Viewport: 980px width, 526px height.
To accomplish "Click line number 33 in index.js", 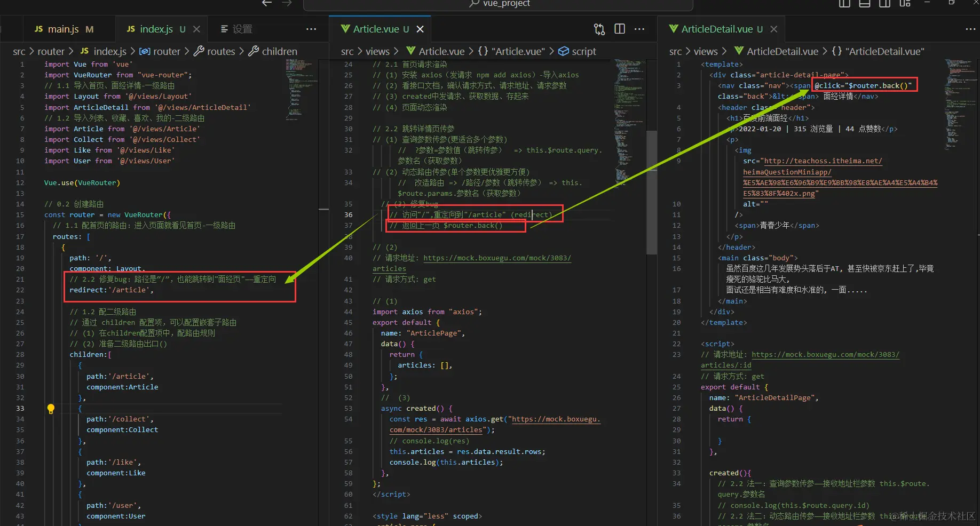I will click(20, 409).
